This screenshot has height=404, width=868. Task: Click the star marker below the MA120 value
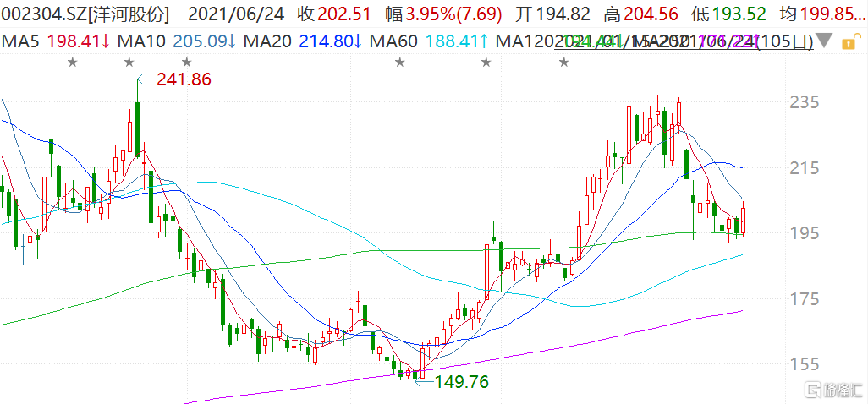[x=563, y=63]
